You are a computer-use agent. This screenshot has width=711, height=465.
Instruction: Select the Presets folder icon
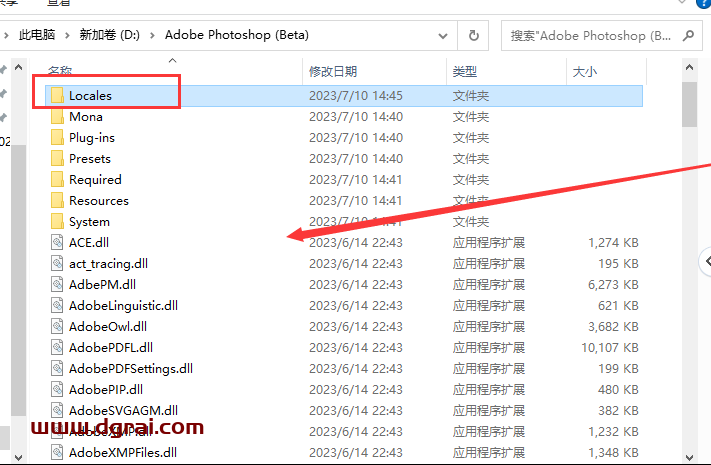point(57,158)
